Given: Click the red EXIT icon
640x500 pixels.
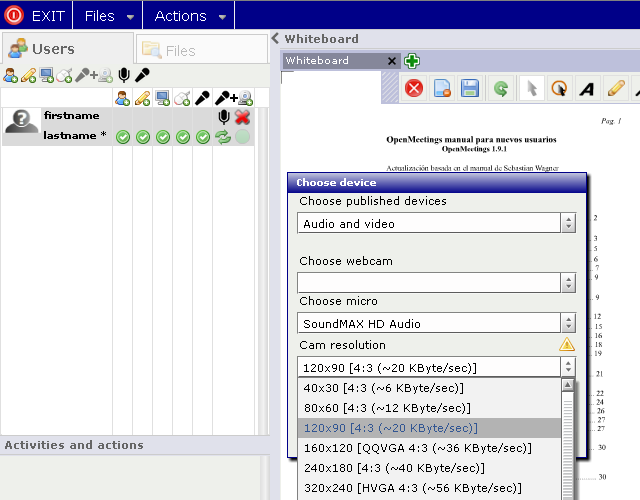Looking at the screenshot, I should [x=14, y=16].
